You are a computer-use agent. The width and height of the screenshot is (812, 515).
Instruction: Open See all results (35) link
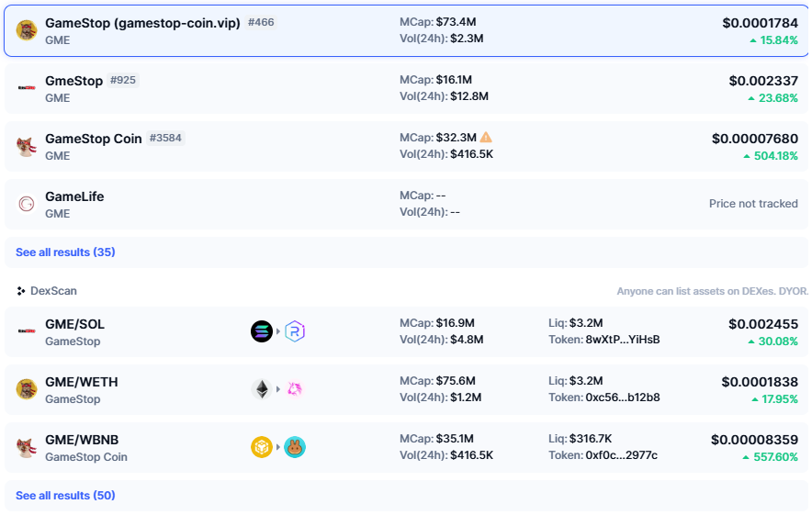[x=65, y=252]
